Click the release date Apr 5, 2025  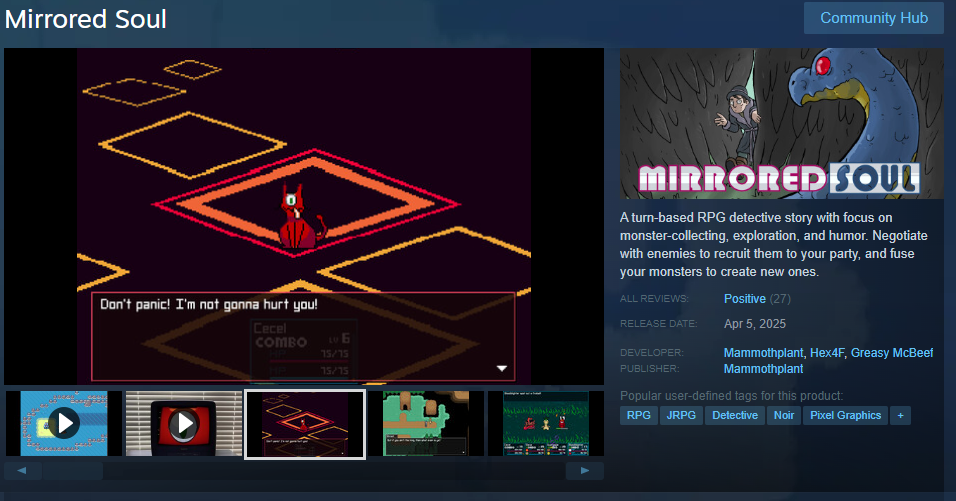coord(755,324)
